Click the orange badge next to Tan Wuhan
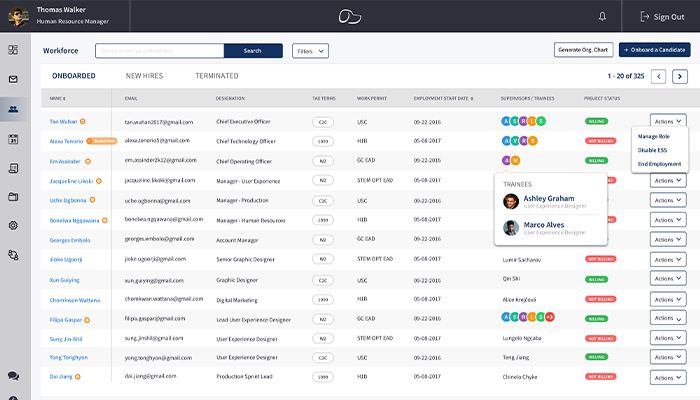The image size is (700, 400). tap(82, 122)
